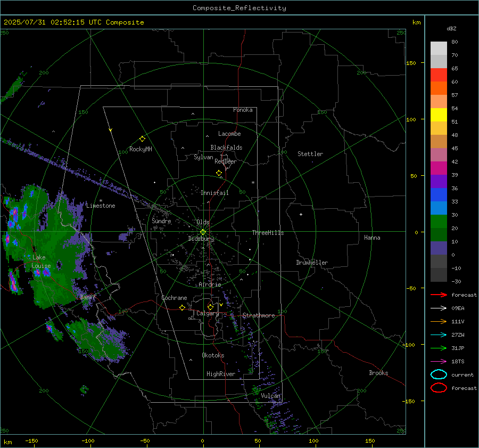This screenshot has height=448, width=479.
Task: Click the Okotoks label
Action: pos(213,355)
